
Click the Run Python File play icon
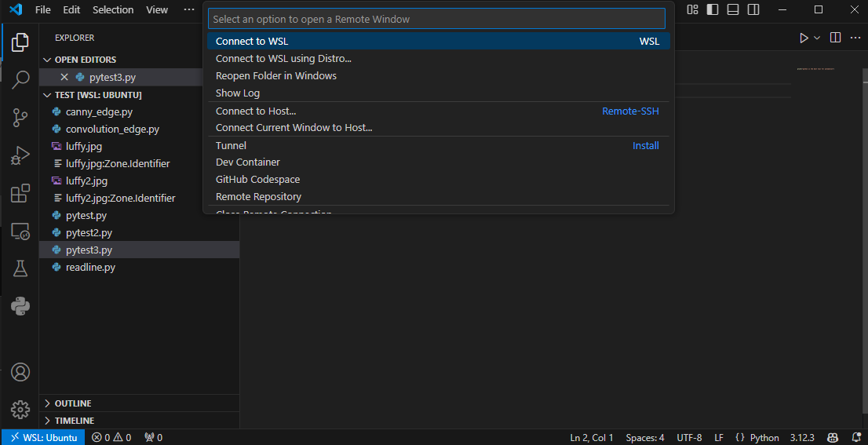click(804, 38)
